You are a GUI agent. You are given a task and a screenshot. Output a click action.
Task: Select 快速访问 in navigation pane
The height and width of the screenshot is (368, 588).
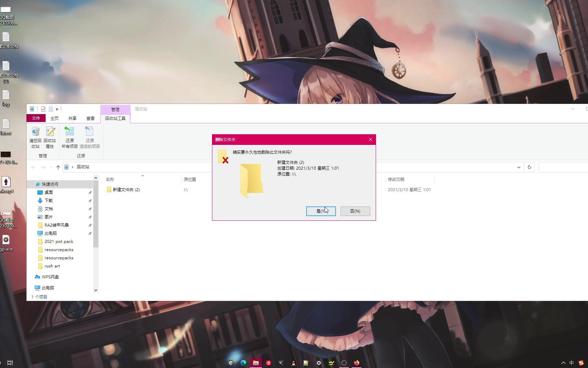click(x=50, y=184)
